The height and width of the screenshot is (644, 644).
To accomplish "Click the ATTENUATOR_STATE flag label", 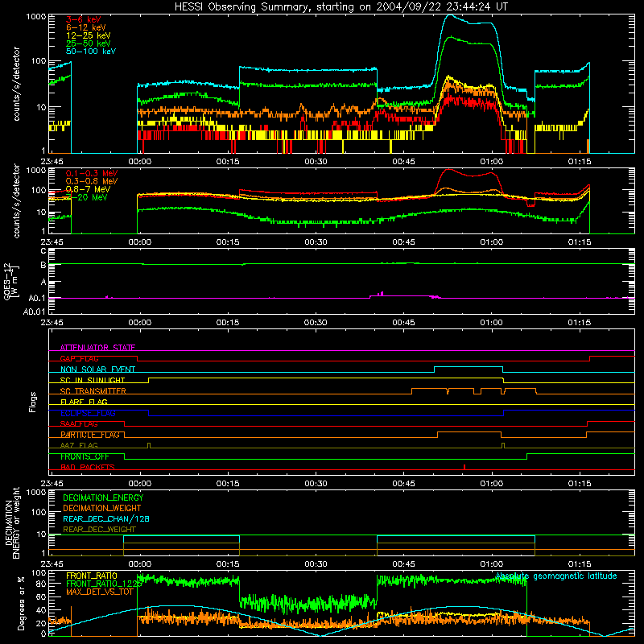I will [x=97, y=348].
